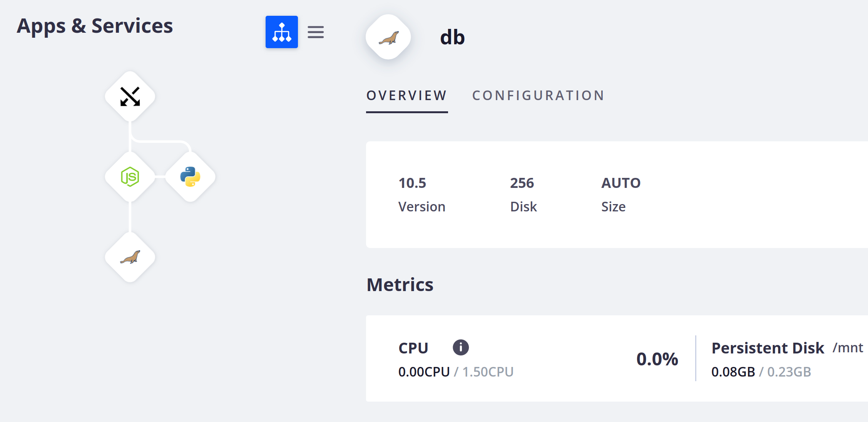
Task: Select the OVERVIEW tab
Action: click(x=406, y=95)
